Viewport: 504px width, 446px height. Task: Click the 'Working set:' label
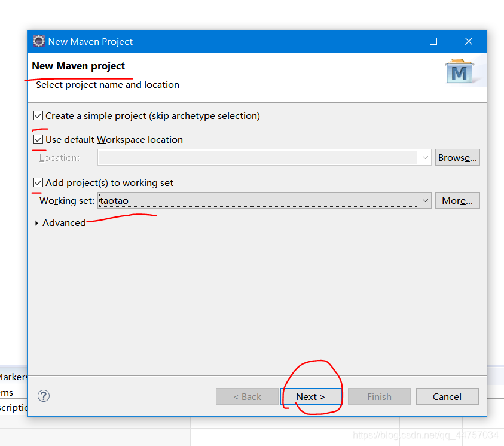(x=67, y=201)
